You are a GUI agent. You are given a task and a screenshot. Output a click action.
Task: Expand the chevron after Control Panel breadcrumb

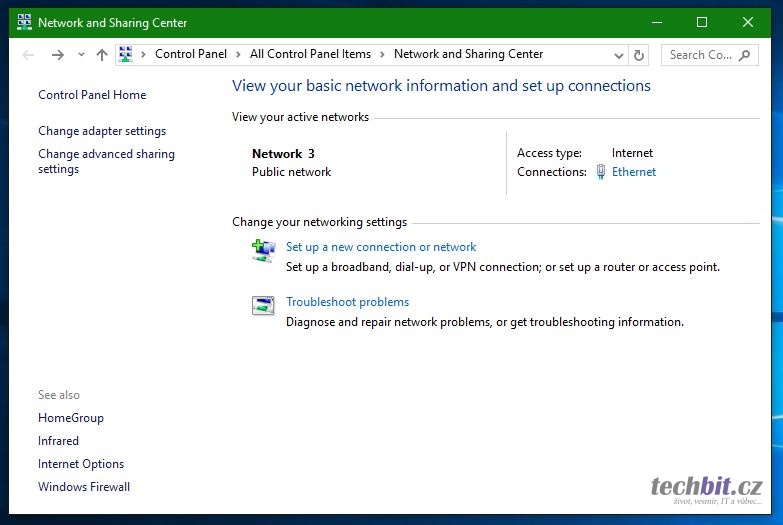click(x=239, y=54)
